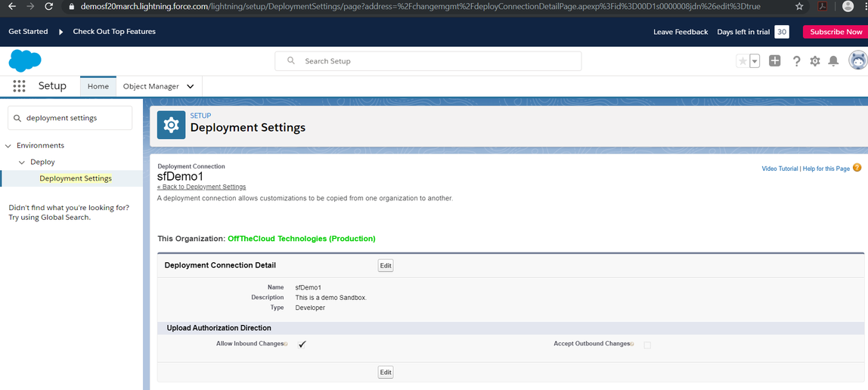Click Get Started in the trial bar
The image size is (868, 390).
[28, 32]
